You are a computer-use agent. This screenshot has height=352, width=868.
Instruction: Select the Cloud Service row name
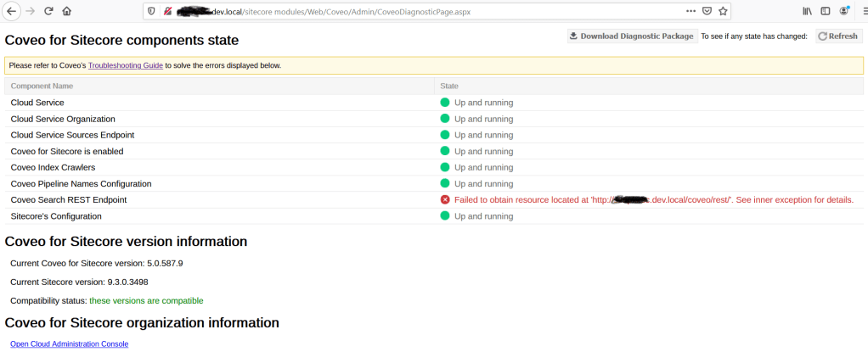coord(37,103)
